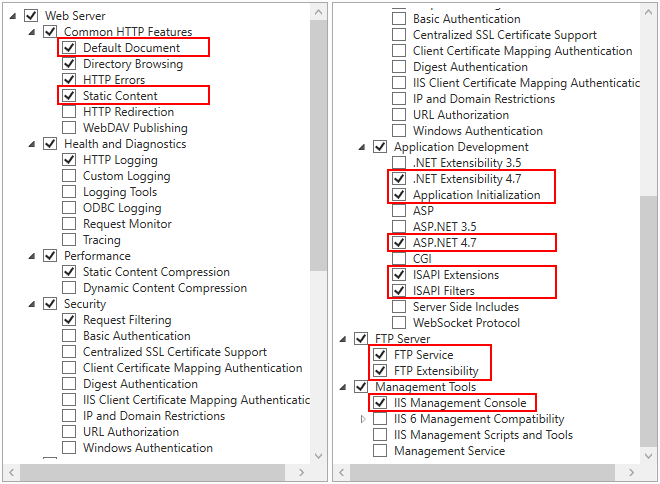This screenshot has width=660, height=484.
Task: Collapse the Common HTTP Features node
Action: point(32,32)
